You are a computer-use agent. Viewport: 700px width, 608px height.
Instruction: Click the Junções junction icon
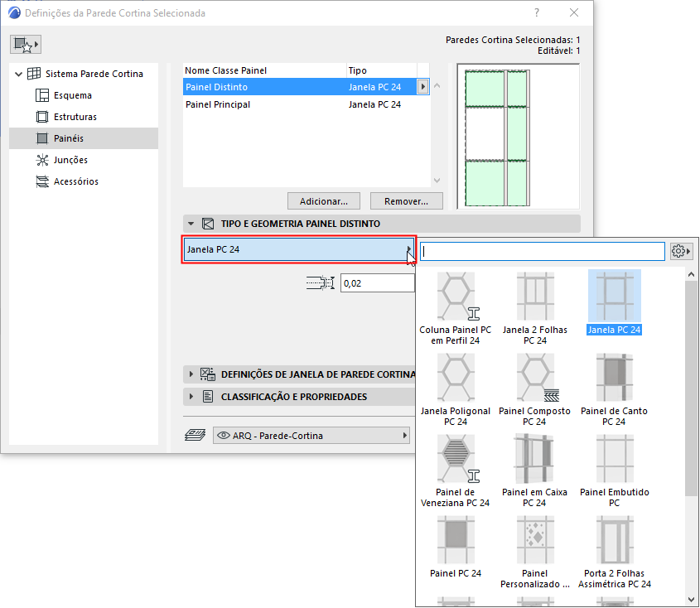(42, 160)
